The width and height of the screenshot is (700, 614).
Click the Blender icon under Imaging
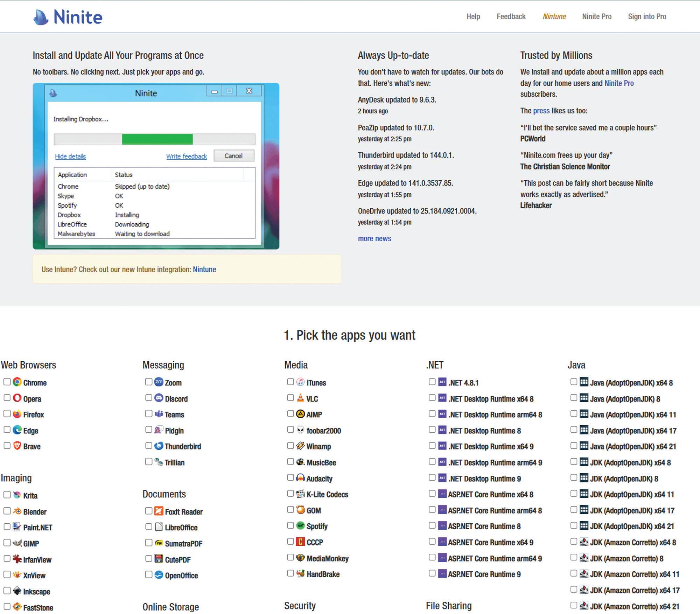[17, 511]
